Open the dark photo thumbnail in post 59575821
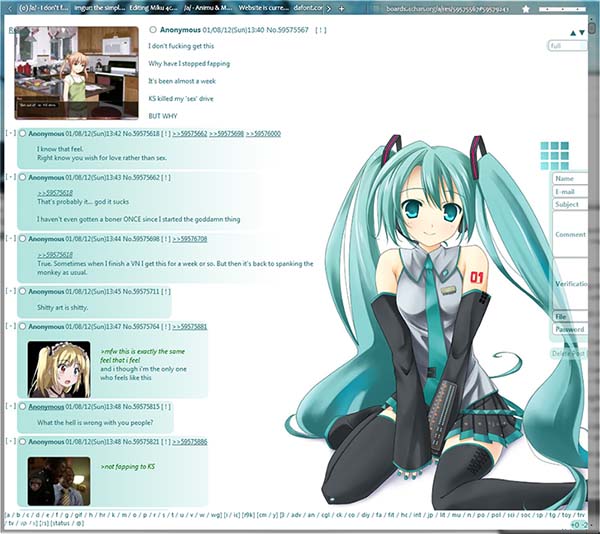This screenshot has height=534, width=600. 59,481
